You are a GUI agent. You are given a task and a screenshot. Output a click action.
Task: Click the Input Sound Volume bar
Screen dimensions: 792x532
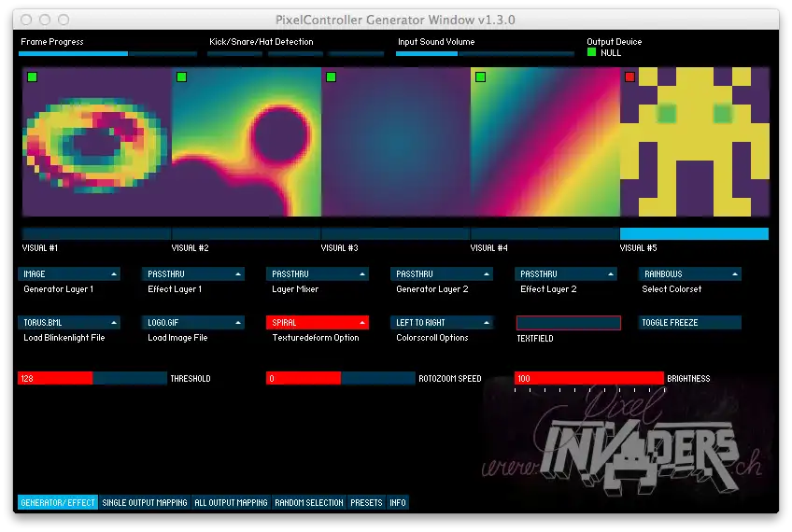pyautogui.click(x=485, y=53)
